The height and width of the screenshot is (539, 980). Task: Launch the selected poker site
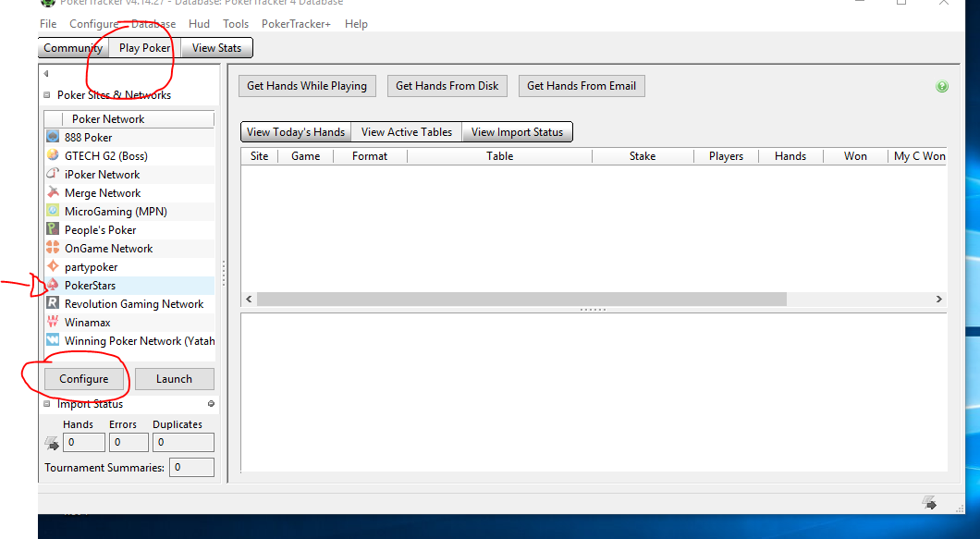[175, 379]
